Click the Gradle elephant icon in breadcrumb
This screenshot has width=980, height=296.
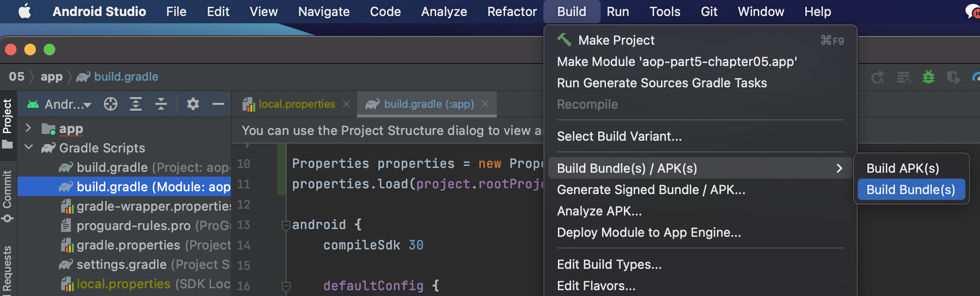(83, 77)
